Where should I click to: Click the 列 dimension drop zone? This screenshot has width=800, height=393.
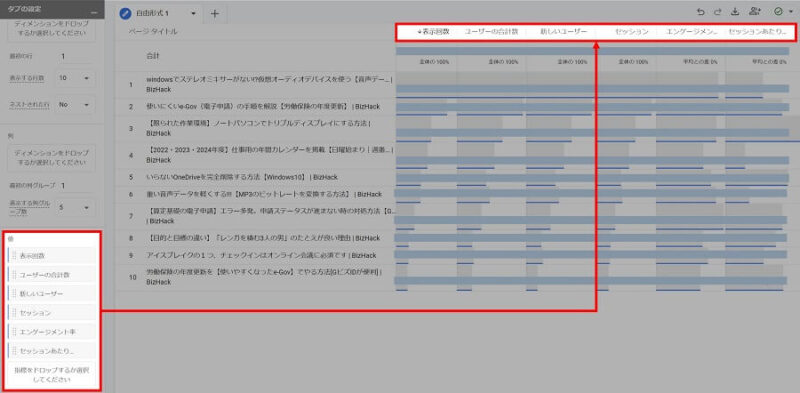[51, 158]
